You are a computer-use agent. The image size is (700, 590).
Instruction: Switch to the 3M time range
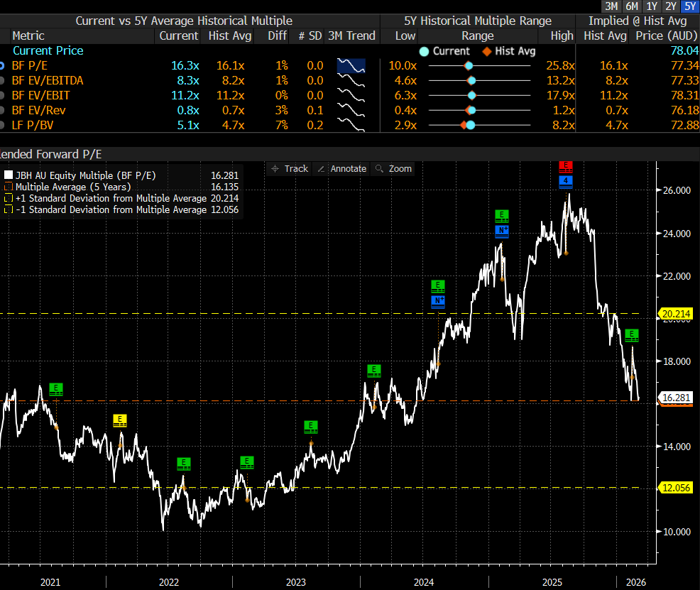coord(611,6)
